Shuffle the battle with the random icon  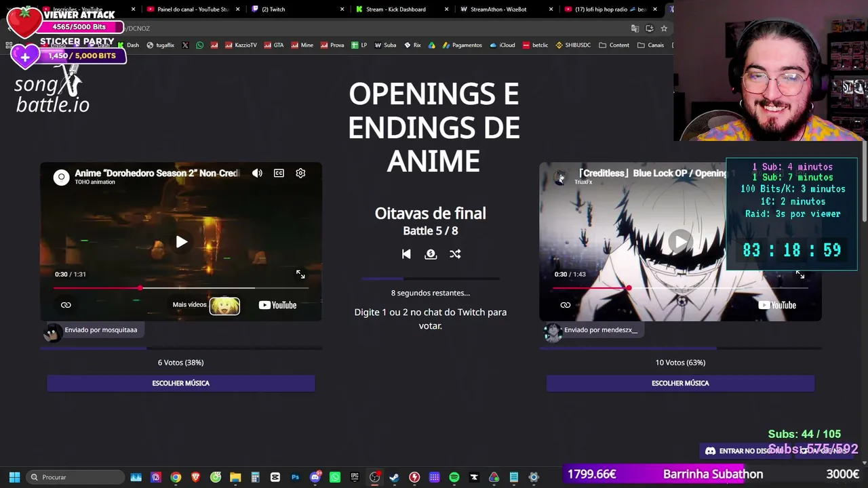click(x=455, y=254)
